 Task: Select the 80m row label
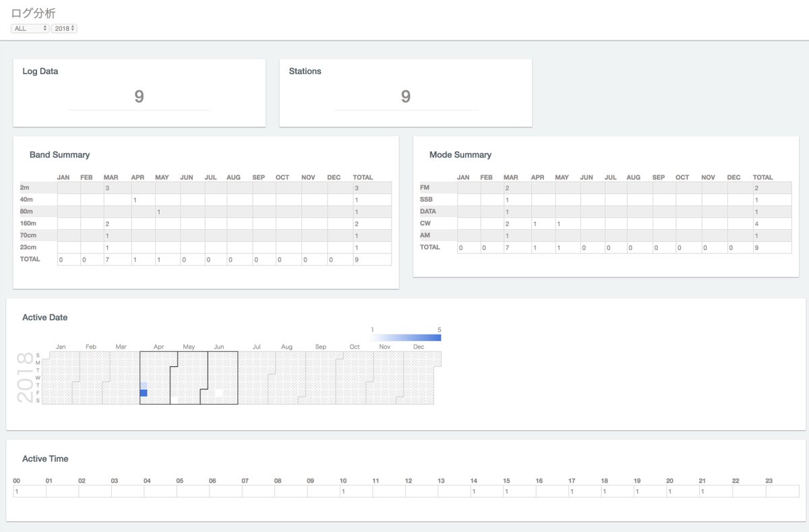(26, 212)
